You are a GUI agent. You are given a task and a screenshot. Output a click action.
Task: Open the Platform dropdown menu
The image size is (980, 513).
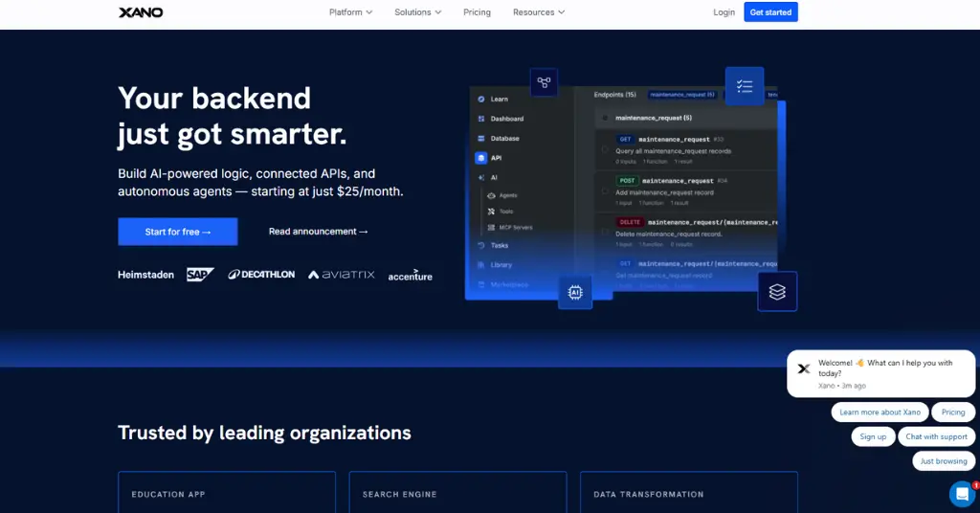coord(350,12)
